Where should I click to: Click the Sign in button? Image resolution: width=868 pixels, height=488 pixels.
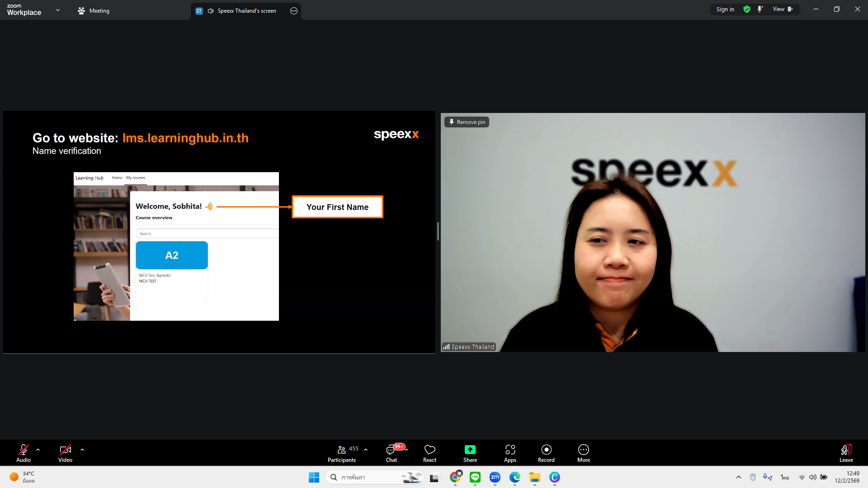click(x=725, y=9)
